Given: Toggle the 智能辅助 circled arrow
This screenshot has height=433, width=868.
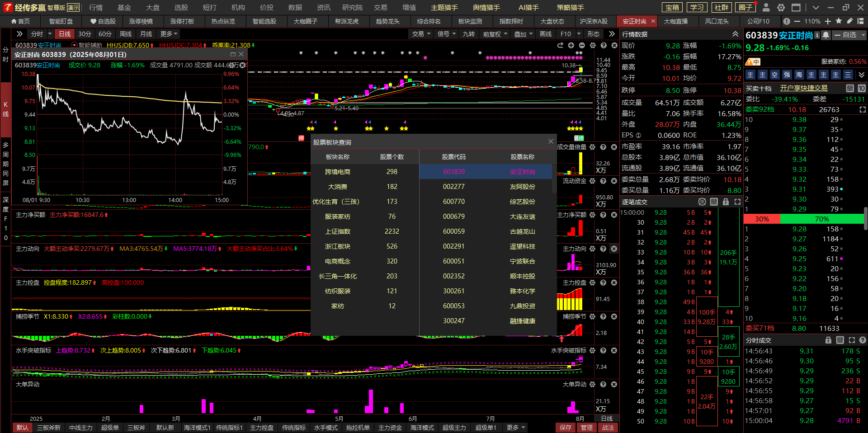Looking at the screenshot, I should pos(75,45).
